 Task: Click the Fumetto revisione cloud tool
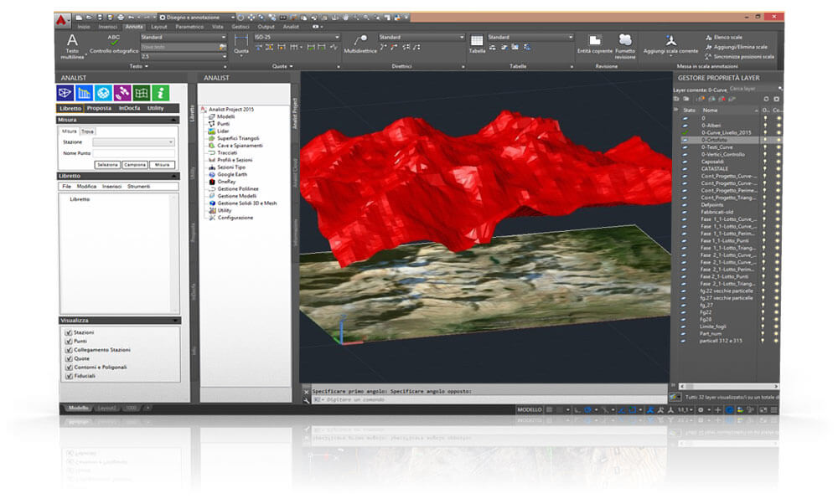tap(625, 46)
